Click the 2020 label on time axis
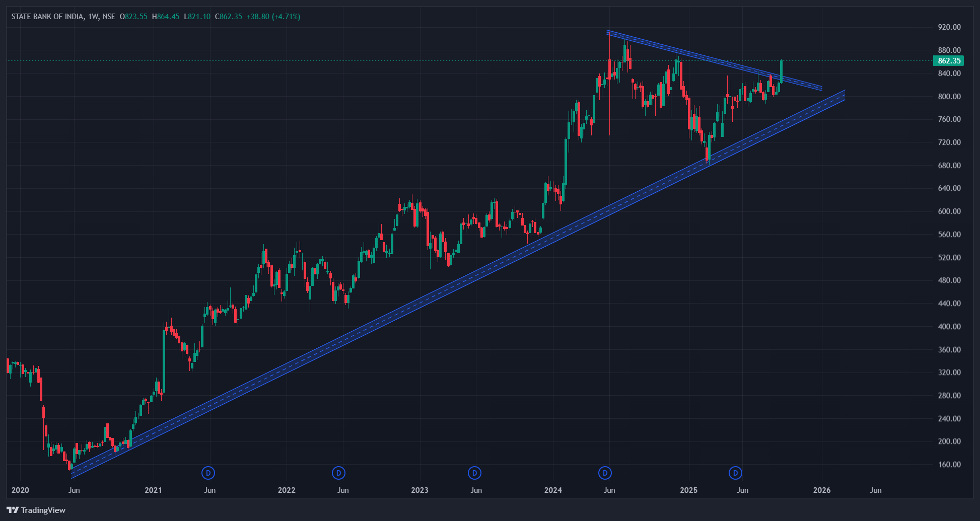Image resolution: width=980 pixels, height=521 pixels. click(x=20, y=490)
